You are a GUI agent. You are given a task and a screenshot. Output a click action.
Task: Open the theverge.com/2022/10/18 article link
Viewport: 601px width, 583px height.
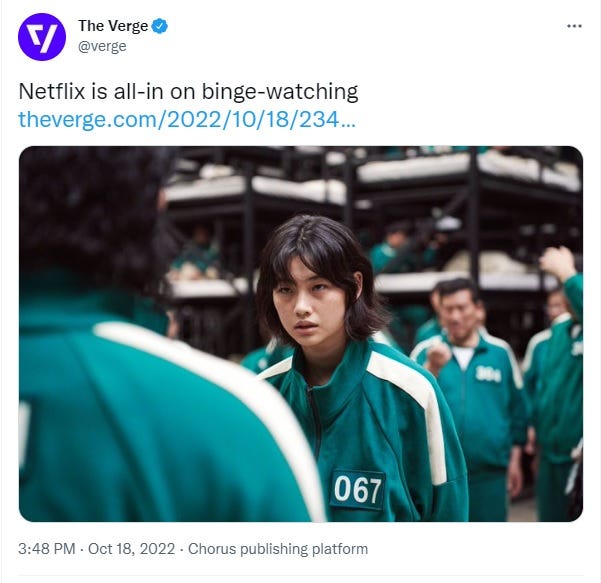pyautogui.click(x=187, y=119)
